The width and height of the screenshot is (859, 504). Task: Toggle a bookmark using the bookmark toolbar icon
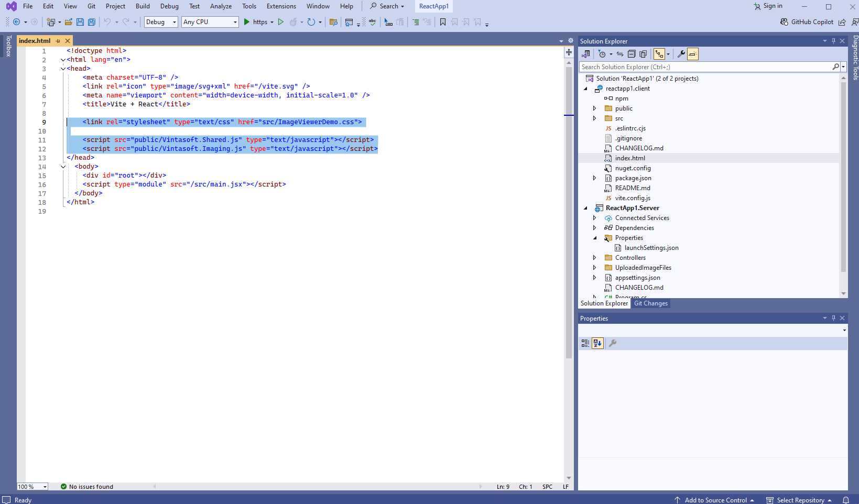pyautogui.click(x=443, y=22)
